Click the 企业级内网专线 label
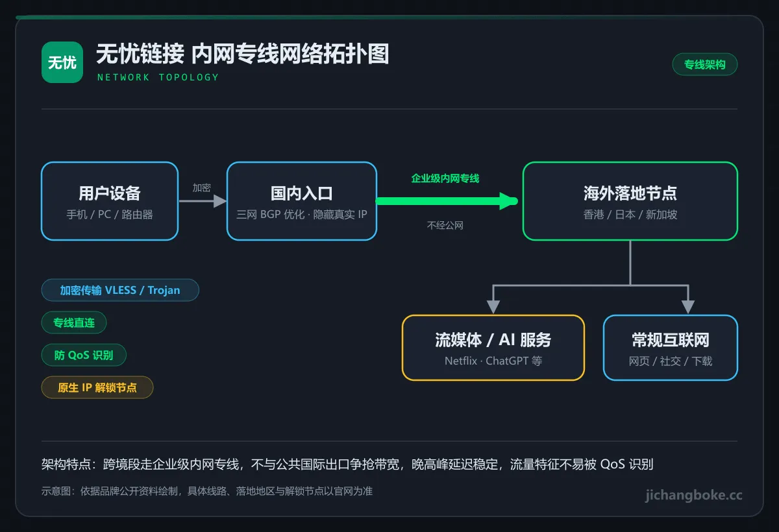 pos(445,178)
